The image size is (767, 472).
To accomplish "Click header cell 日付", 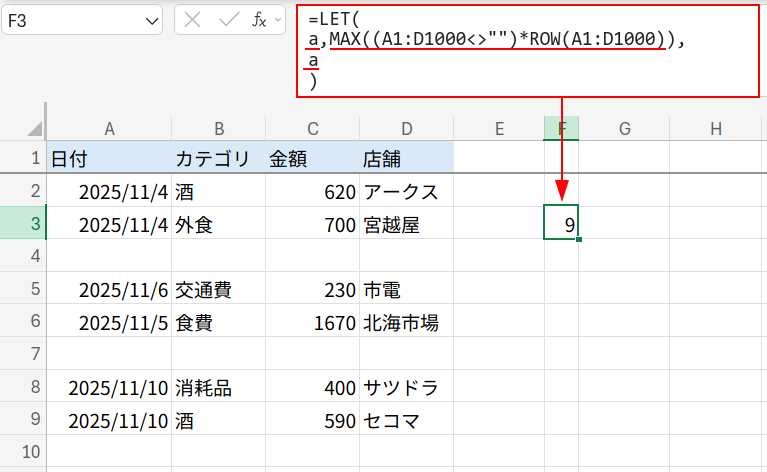I will (x=109, y=157).
